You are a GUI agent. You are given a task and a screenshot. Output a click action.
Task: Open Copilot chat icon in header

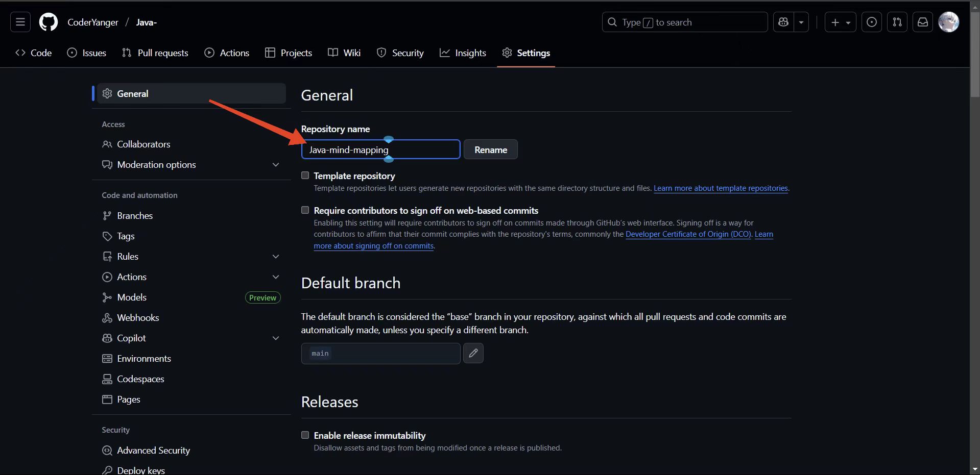click(783, 22)
